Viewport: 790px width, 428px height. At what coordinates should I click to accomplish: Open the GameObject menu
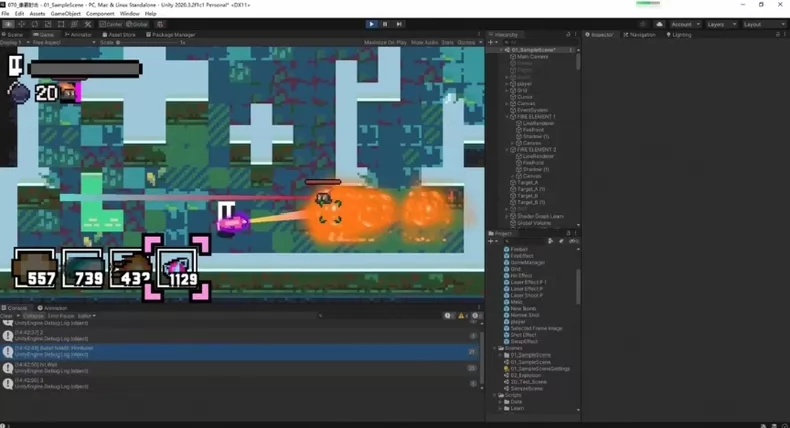(65, 14)
